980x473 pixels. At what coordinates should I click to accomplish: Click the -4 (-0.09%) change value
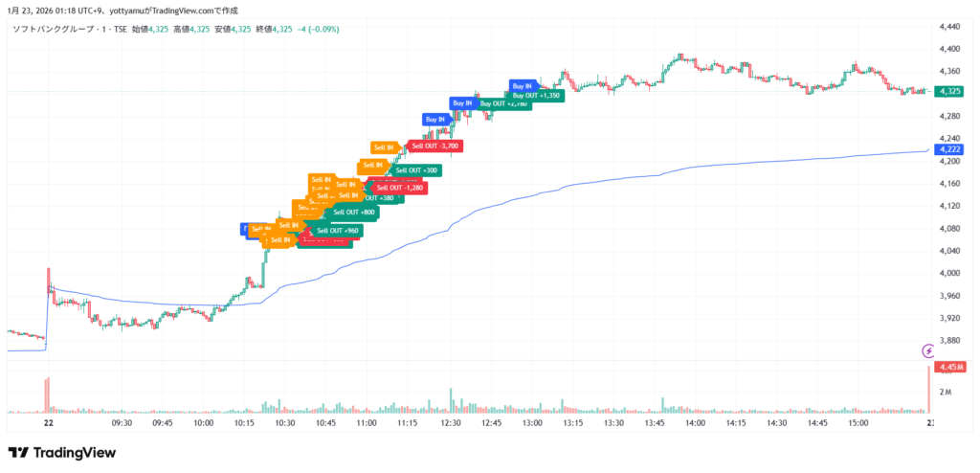318,29
